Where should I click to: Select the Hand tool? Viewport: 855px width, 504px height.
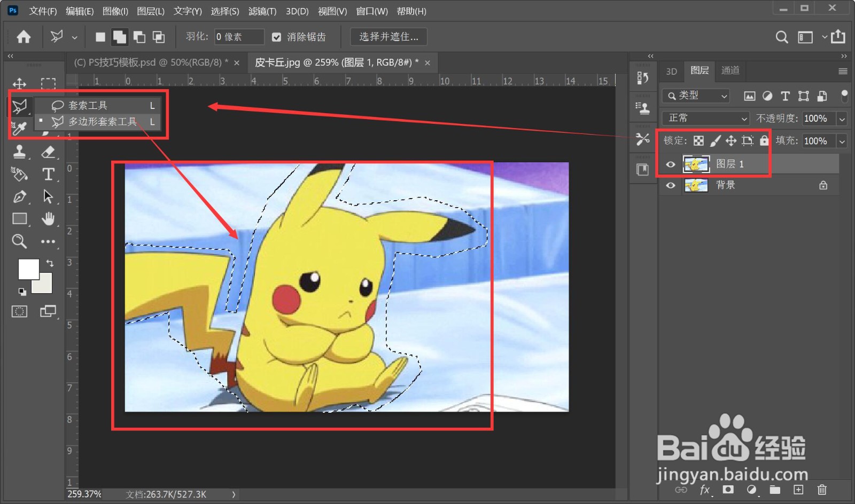tap(48, 219)
